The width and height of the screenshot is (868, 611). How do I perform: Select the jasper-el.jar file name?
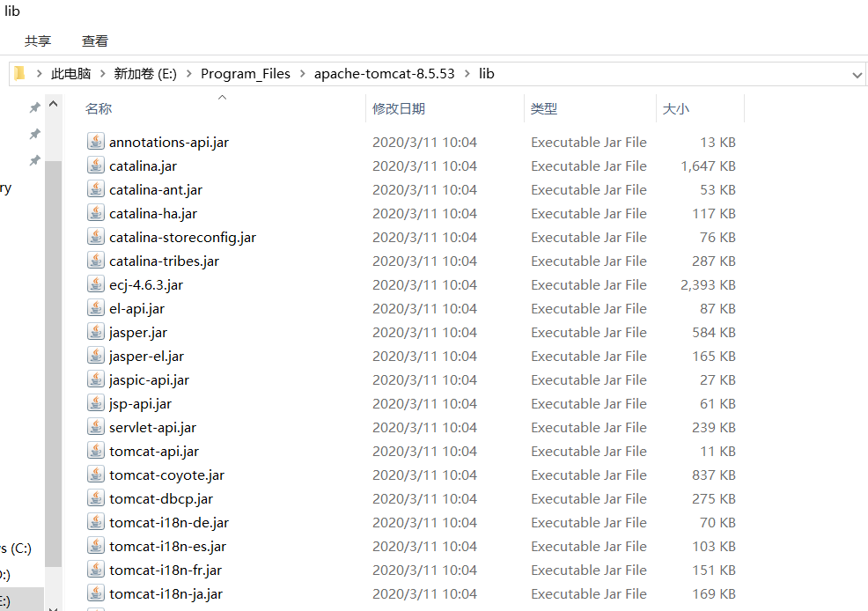tap(146, 357)
